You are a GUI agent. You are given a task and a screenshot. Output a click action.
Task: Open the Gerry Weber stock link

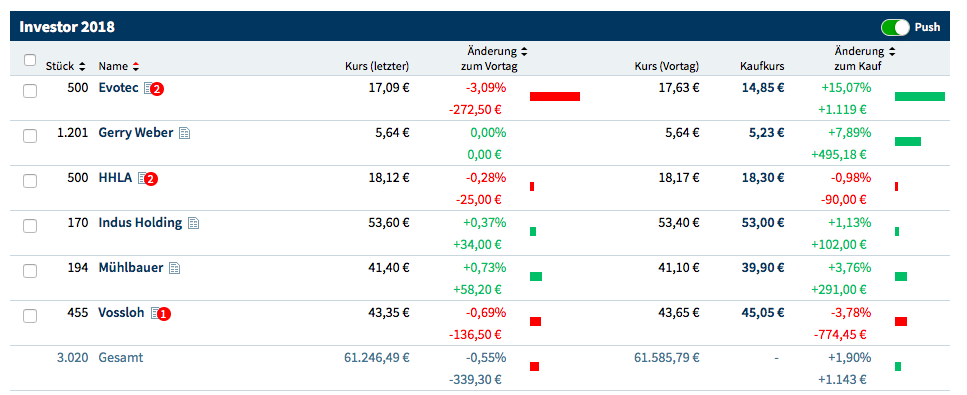(136, 133)
